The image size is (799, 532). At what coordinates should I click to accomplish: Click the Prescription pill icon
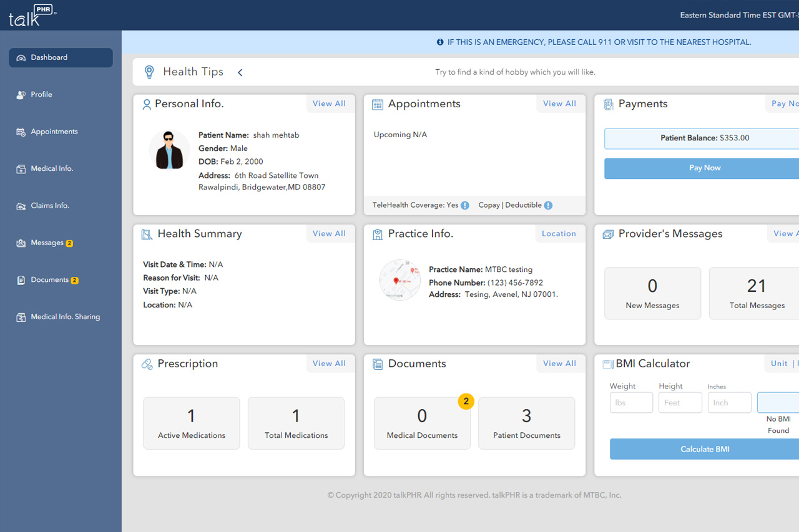[147, 364]
